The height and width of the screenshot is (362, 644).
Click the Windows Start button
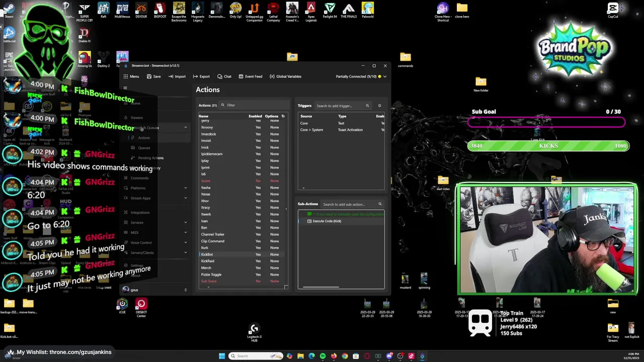click(222, 356)
